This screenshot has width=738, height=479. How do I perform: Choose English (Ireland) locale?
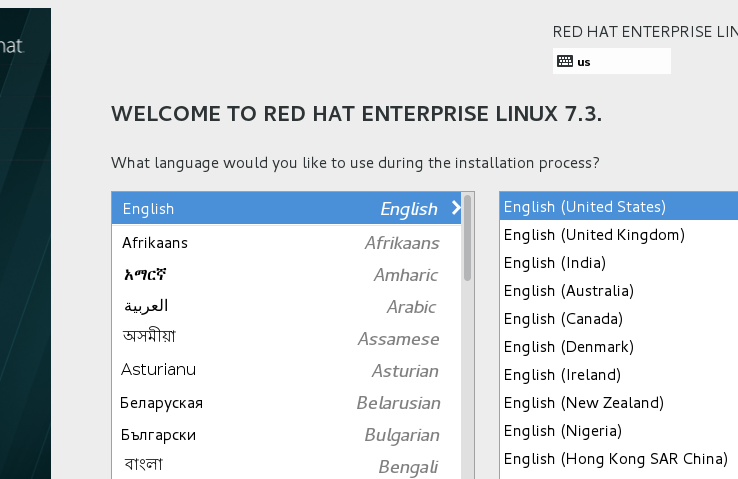pyautogui.click(x=618, y=375)
